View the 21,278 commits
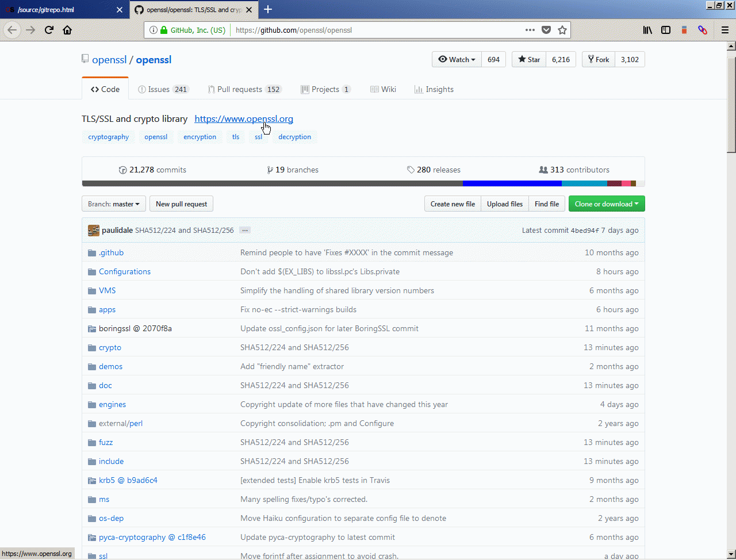 pos(152,170)
